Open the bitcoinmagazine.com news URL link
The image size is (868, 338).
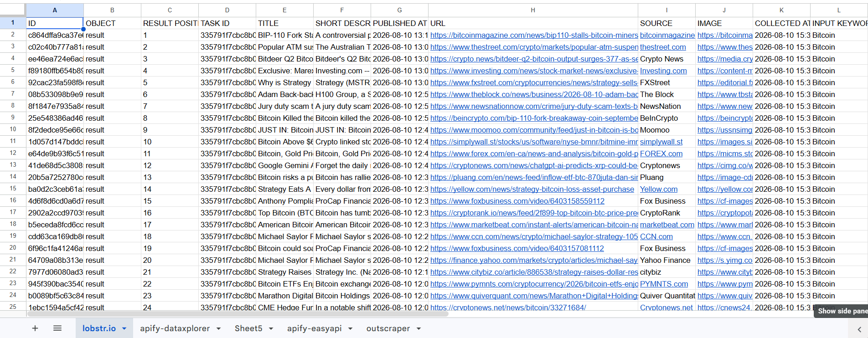coord(534,35)
